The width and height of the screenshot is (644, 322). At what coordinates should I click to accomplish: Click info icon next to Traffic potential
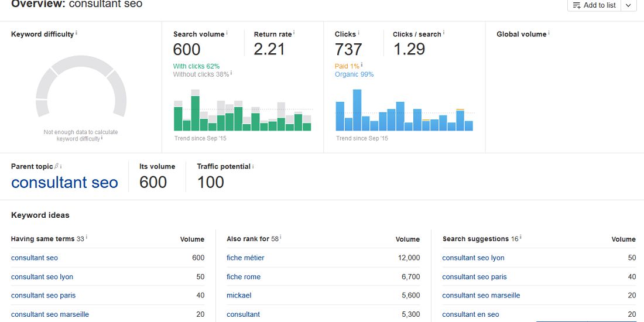coord(253,166)
